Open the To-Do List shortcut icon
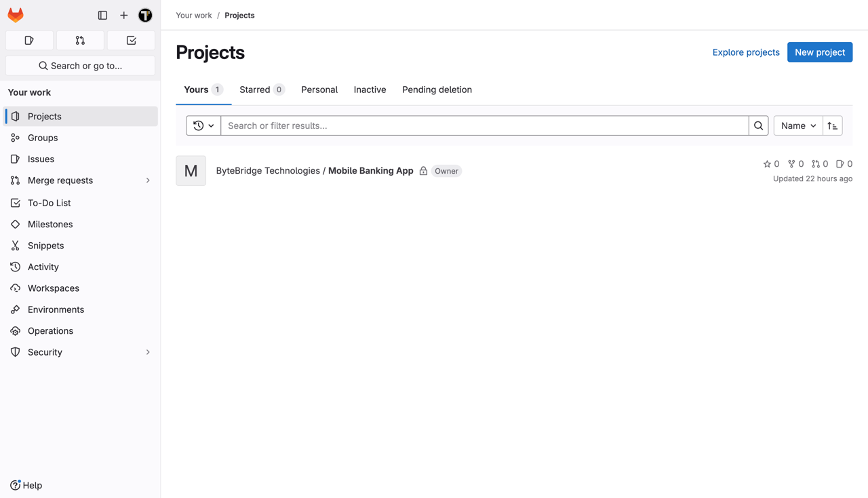This screenshot has height=498, width=868. [131, 40]
